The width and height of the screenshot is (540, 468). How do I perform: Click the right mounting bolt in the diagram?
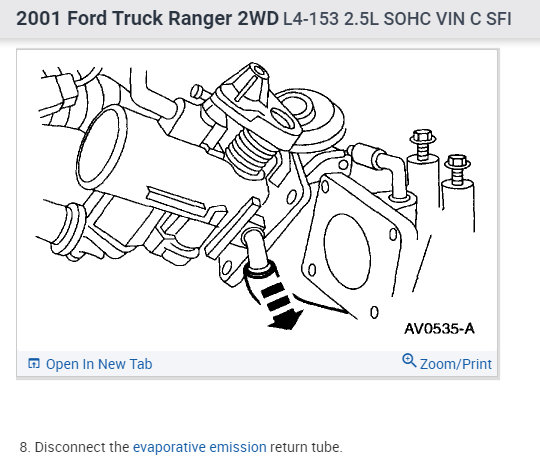[x=457, y=170]
